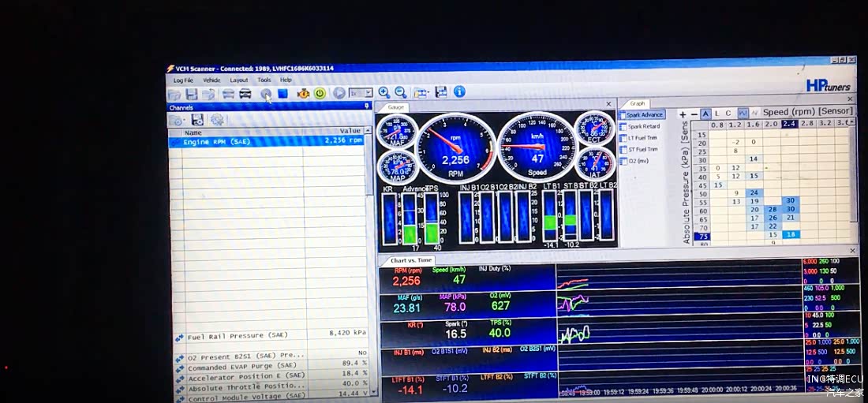Open the Vehicle menu
Viewport: 868px width, 403px height.
pos(211,80)
